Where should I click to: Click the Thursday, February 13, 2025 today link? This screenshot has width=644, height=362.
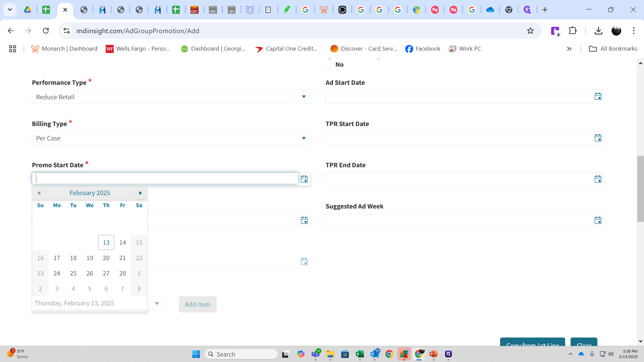(x=74, y=303)
